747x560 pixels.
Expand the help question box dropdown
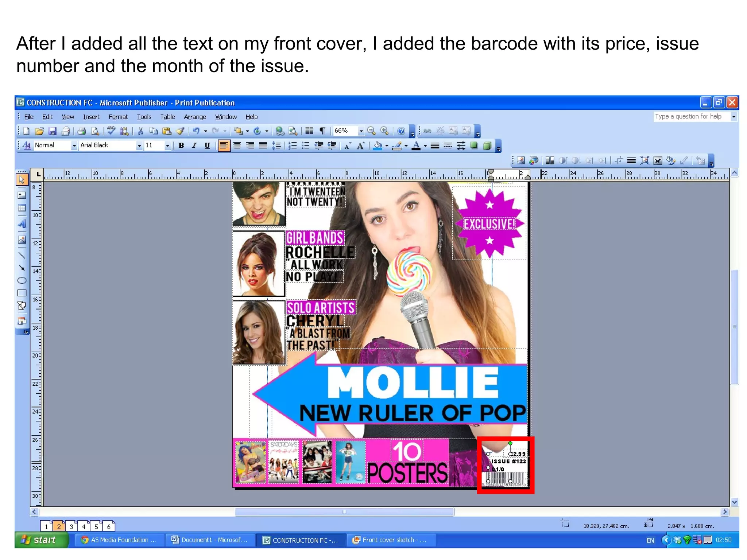click(734, 117)
